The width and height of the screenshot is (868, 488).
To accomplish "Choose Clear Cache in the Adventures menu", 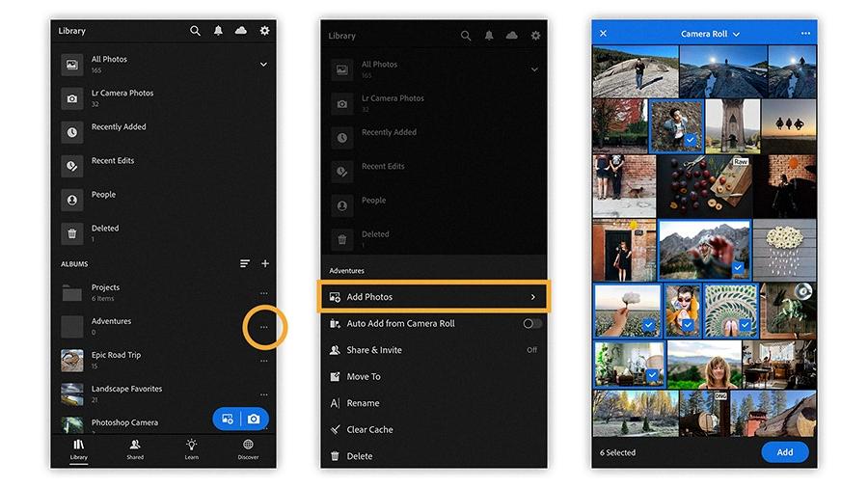I will coord(433,430).
